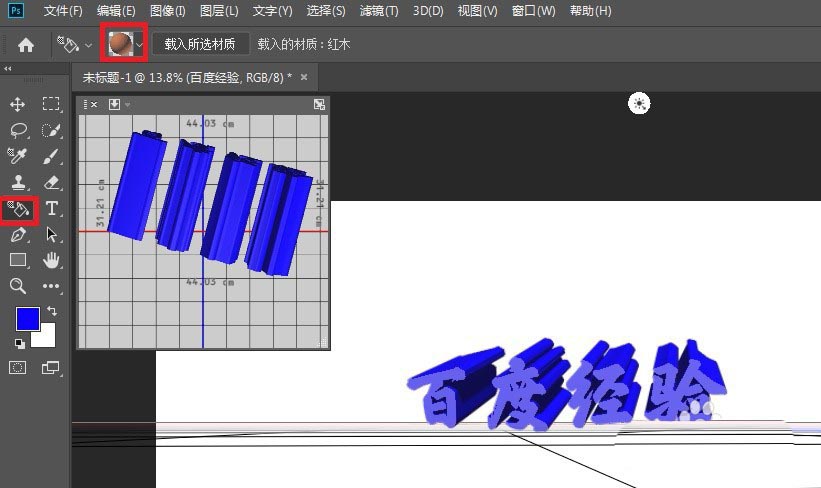Screen dimensions: 821x488
Task: Select the Brush tool
Action: pyautogui.click(x=51, y=156)
